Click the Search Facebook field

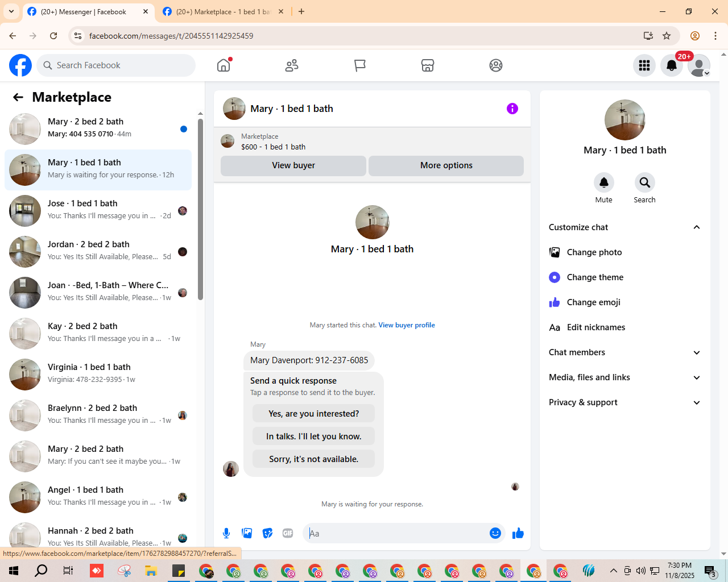[116, 65]
